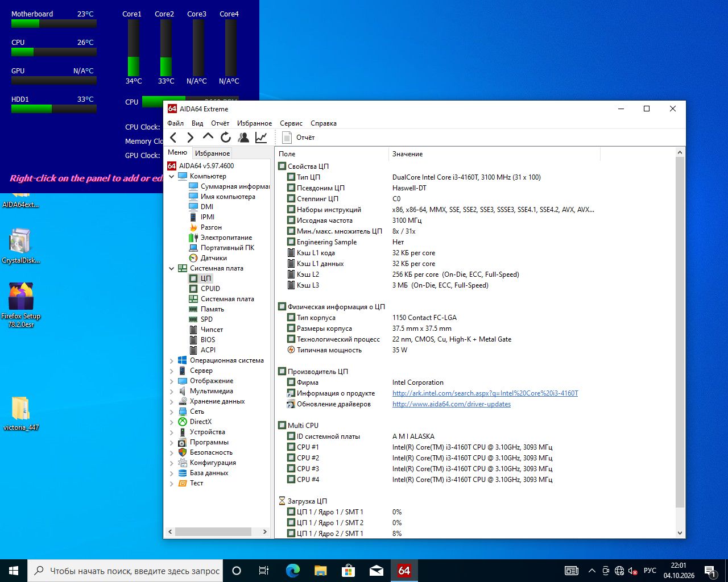Collapse the Системная плата tree node

[172, 268]
